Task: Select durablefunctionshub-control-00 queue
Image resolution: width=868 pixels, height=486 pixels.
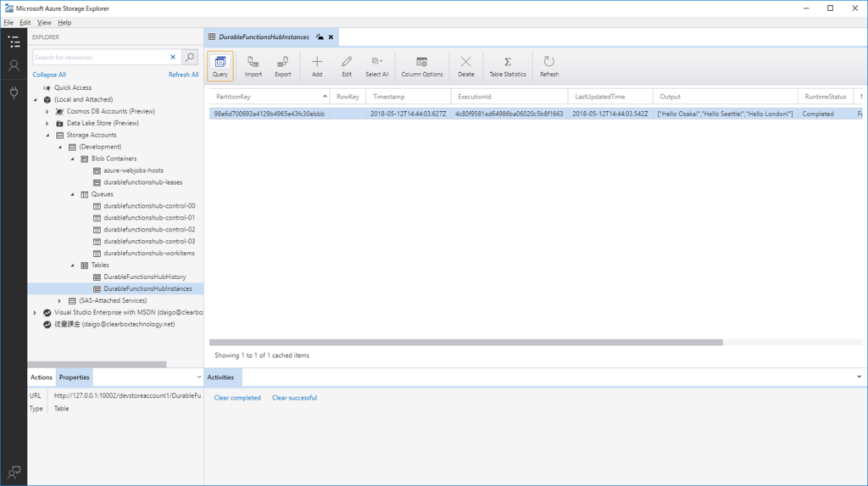Action: click(x=149, y=206)
